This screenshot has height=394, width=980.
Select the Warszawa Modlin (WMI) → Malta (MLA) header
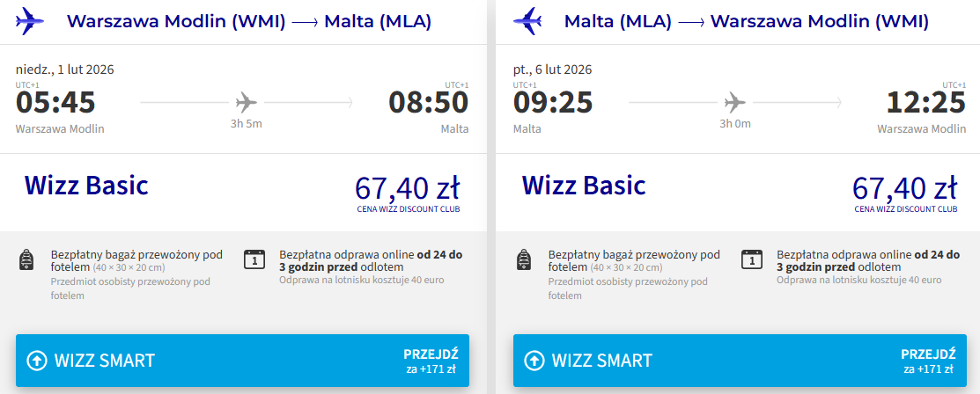(249, 21)
